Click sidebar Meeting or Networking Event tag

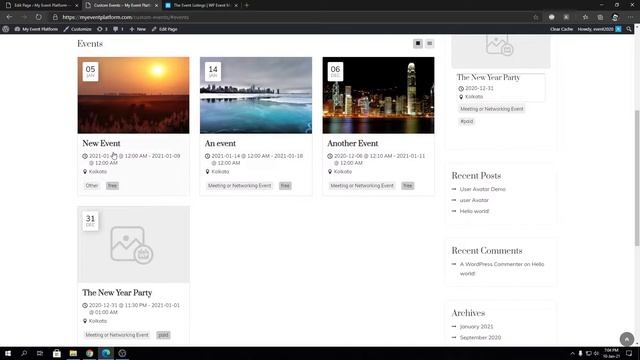click(x=492, y=109)
